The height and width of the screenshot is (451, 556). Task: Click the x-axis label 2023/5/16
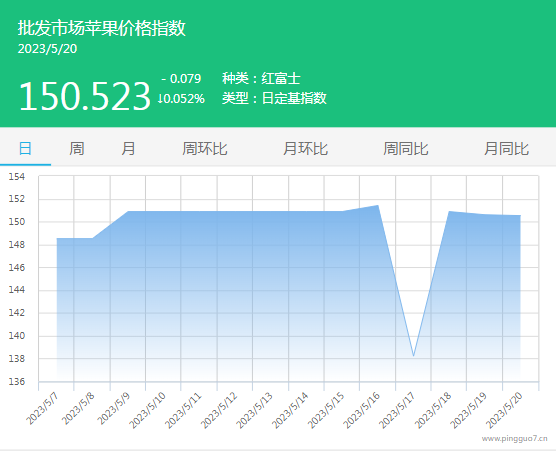[x=362, y=411]
